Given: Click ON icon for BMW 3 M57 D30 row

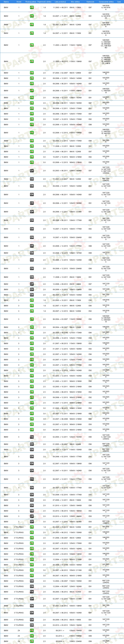Looking at the screenshot, I should (x=32, y=522).
